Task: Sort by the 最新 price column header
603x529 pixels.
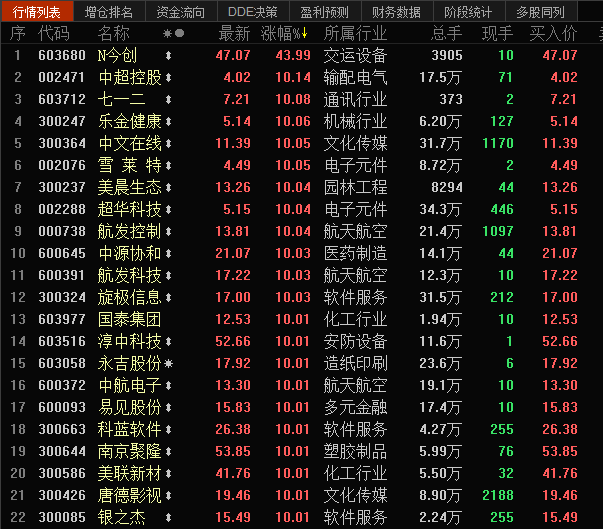Action: point(234,33)
